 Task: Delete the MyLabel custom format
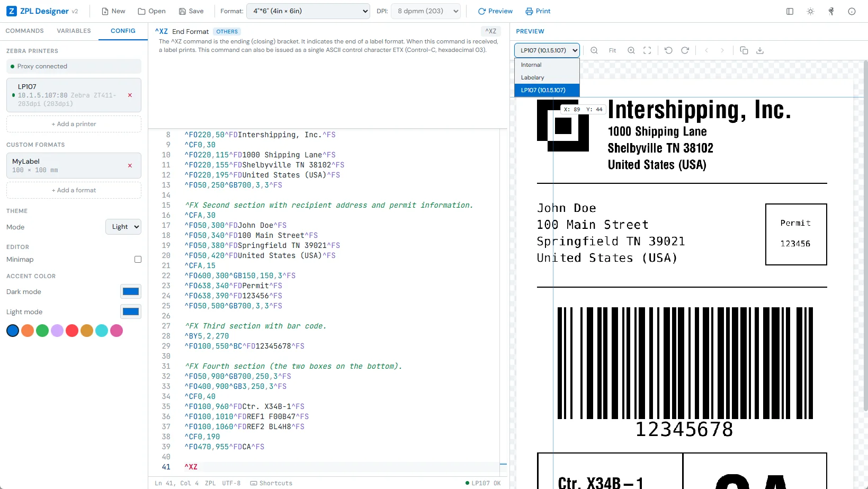(x=130, y=166)
